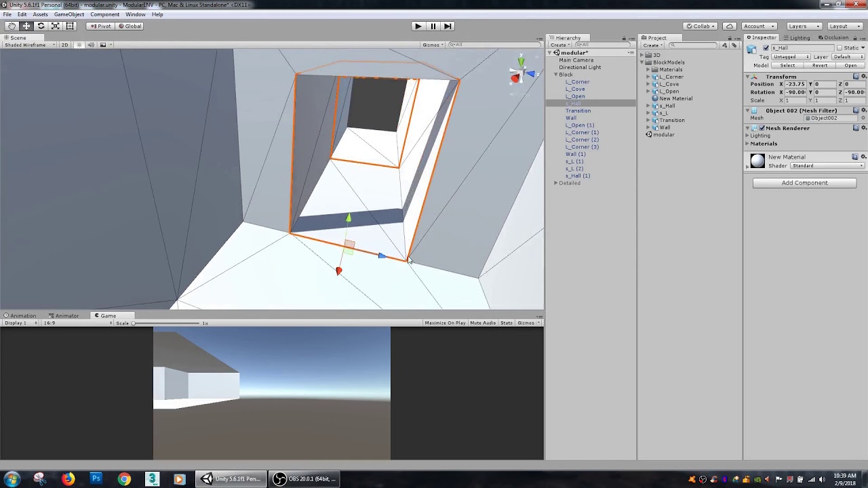868x488 pixels.
Task: Click the Model Revert button
Action: (819, 66)
